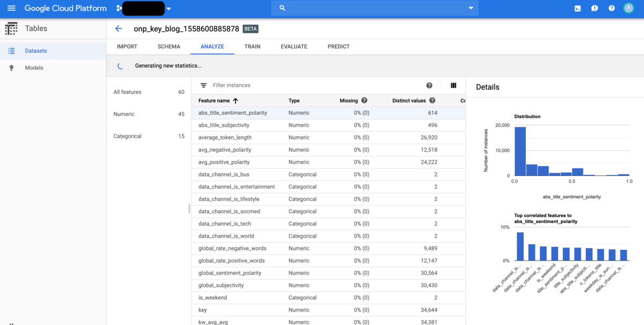Select the data_channel_is_world row
Viewport: 644px width, 325px height.
click(x=328, y=237)
